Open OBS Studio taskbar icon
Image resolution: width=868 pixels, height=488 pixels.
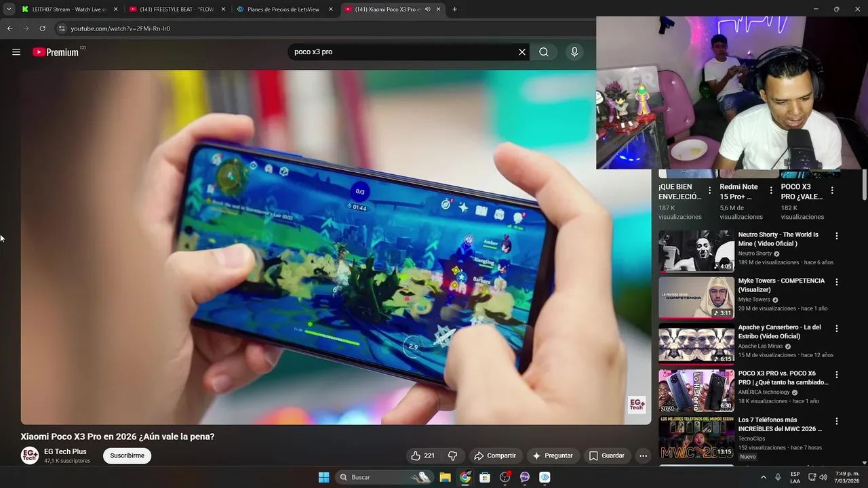click(x=505, y=477)
